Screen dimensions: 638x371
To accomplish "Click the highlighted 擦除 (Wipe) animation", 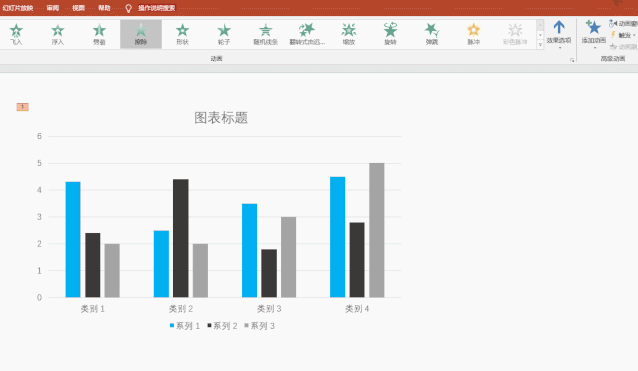I will pyautogui.click(x=141, y=34).
